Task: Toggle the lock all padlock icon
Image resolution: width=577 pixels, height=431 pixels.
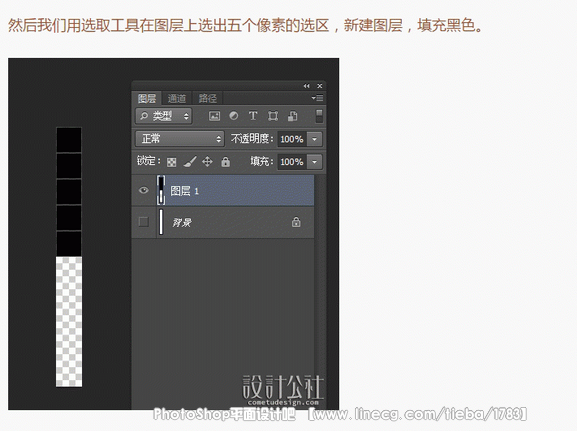Action: 226,162
